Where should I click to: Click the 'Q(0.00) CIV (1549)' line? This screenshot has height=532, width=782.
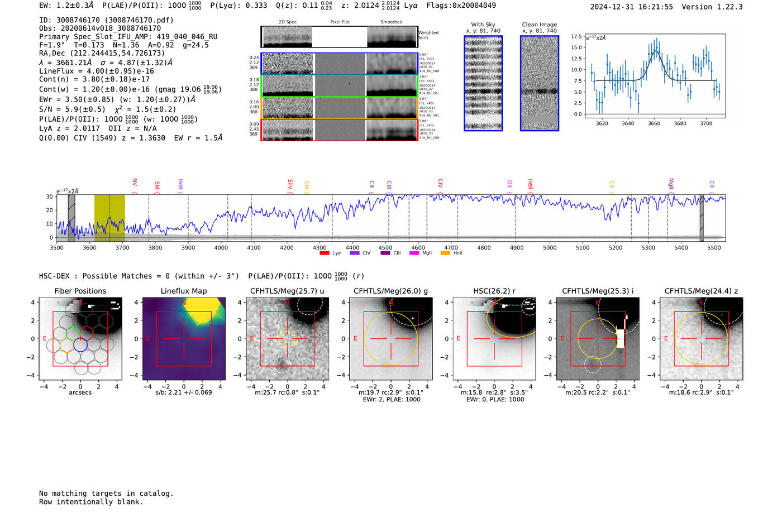coord(131,138)
